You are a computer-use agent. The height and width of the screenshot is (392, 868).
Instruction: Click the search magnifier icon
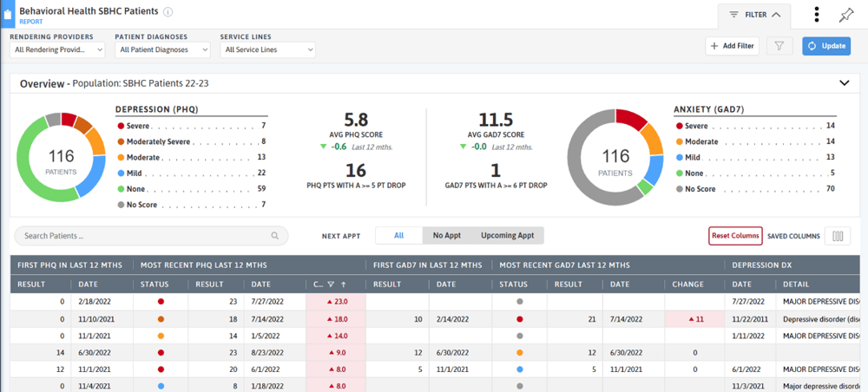coord(274,236)
